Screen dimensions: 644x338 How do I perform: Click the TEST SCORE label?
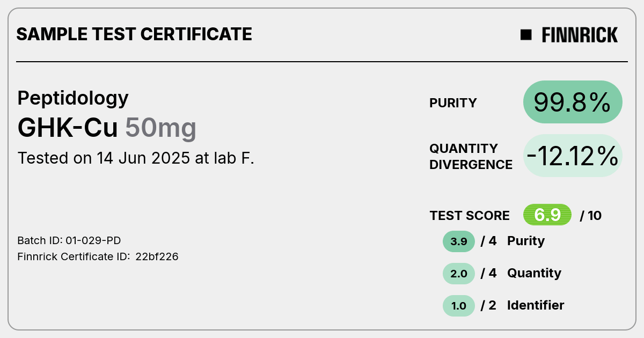pyautogui.click(x=470, y=216)
